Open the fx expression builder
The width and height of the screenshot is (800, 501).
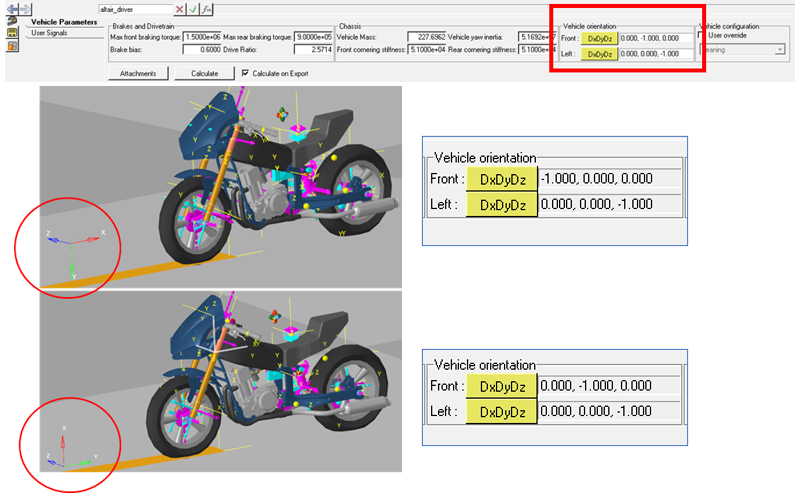pos(206,9)
